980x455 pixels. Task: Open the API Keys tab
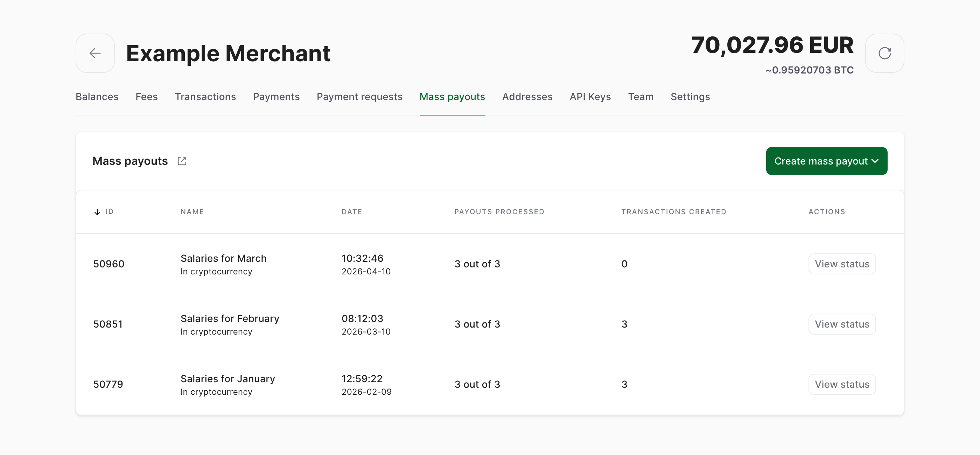pyautogui.click(x=590, y=97)
